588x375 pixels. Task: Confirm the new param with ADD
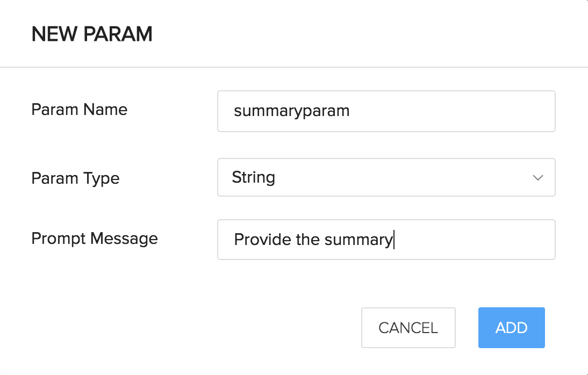coord(512,328)
